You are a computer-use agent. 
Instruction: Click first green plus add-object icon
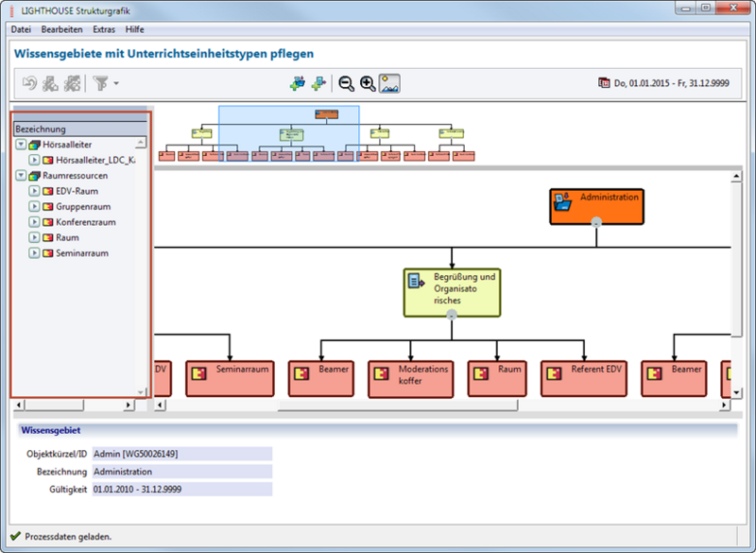pos(298,83)
